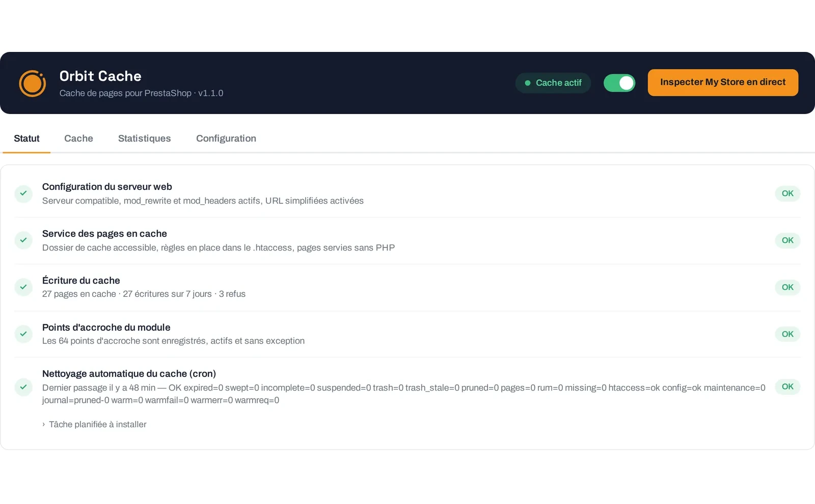815x504 pixels.
Task: Switch to the Statut tab
Action: [x=26, y=138]
